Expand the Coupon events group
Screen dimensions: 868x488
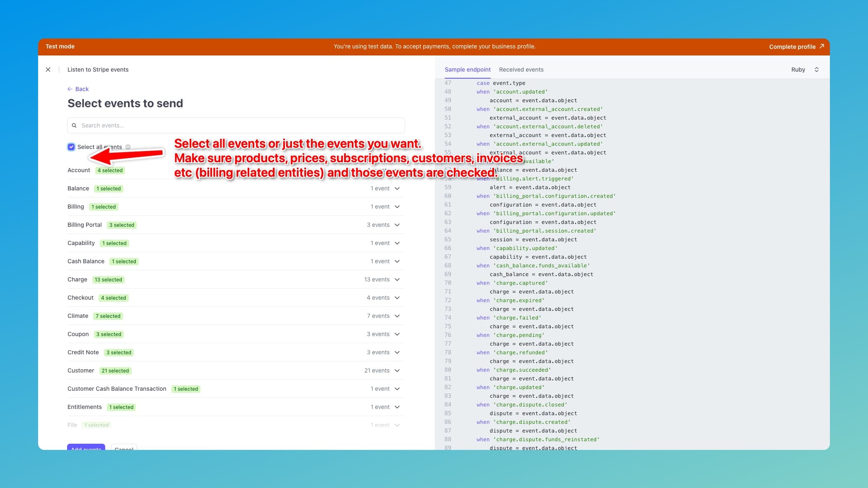point(397,334)
